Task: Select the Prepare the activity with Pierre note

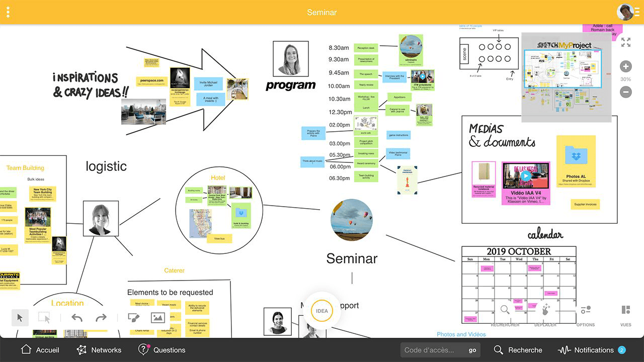Action: pos(313,133)
